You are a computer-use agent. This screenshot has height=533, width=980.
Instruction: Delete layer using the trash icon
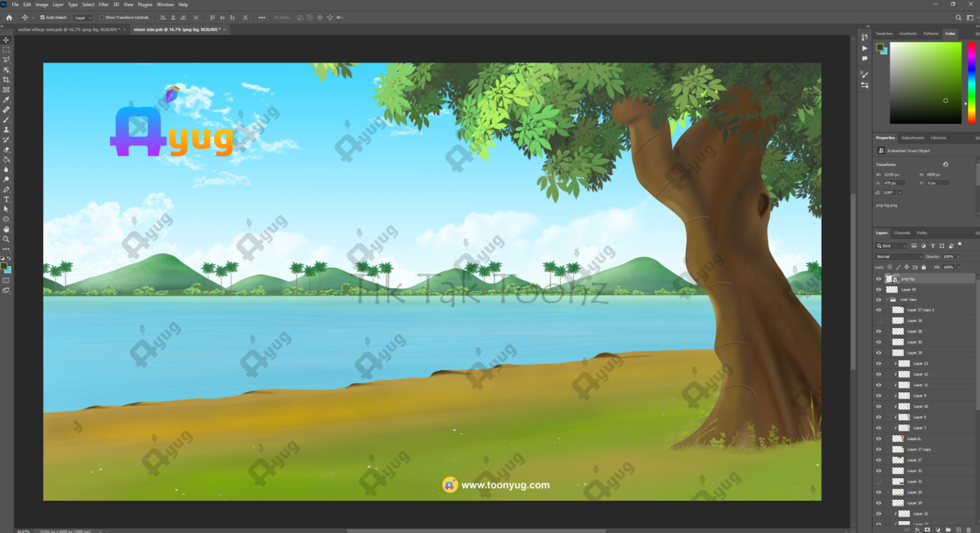pyautogui.click(x=968, y=529)
